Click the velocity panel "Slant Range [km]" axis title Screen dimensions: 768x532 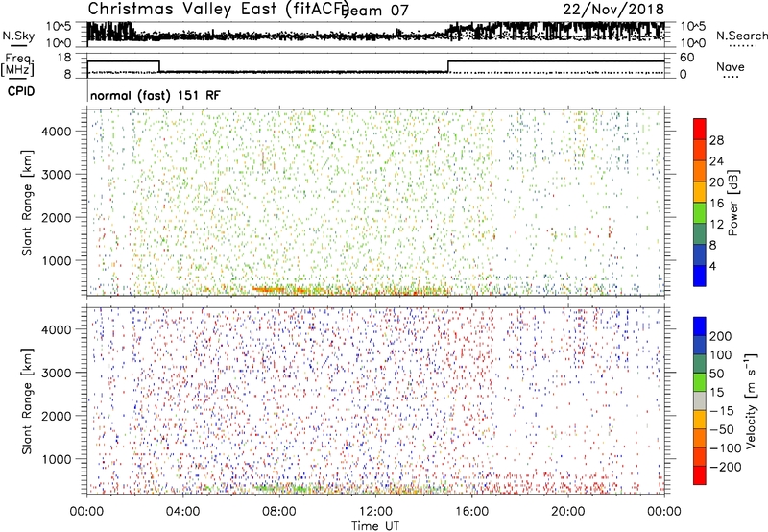tap(27, 401)
